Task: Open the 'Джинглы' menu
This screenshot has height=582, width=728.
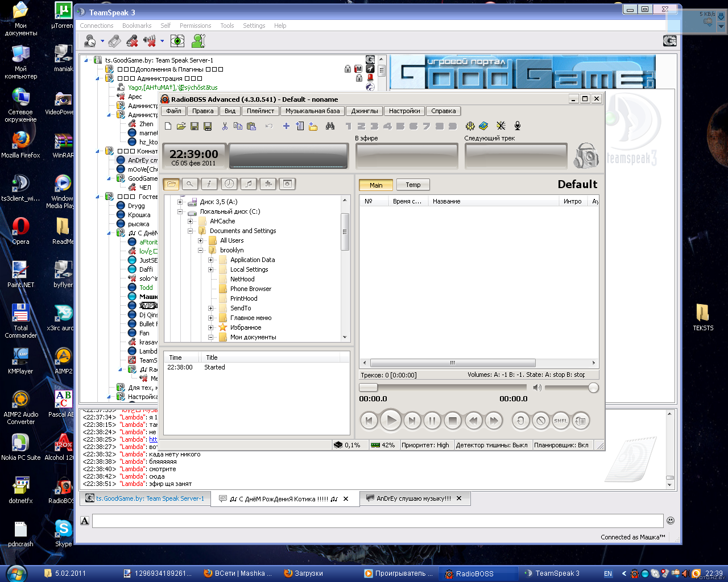Action: [x=365, y=111]
